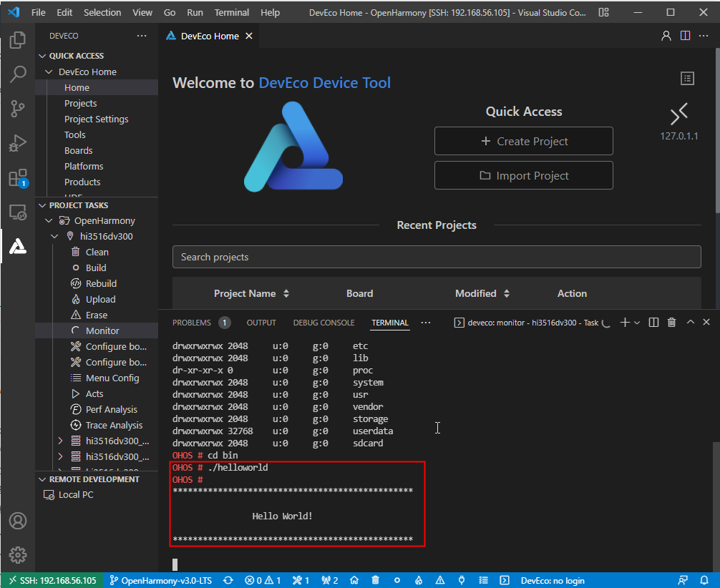Click the connection icon above 127.0.1.1
720x588 pixels.
pos(679,114)
